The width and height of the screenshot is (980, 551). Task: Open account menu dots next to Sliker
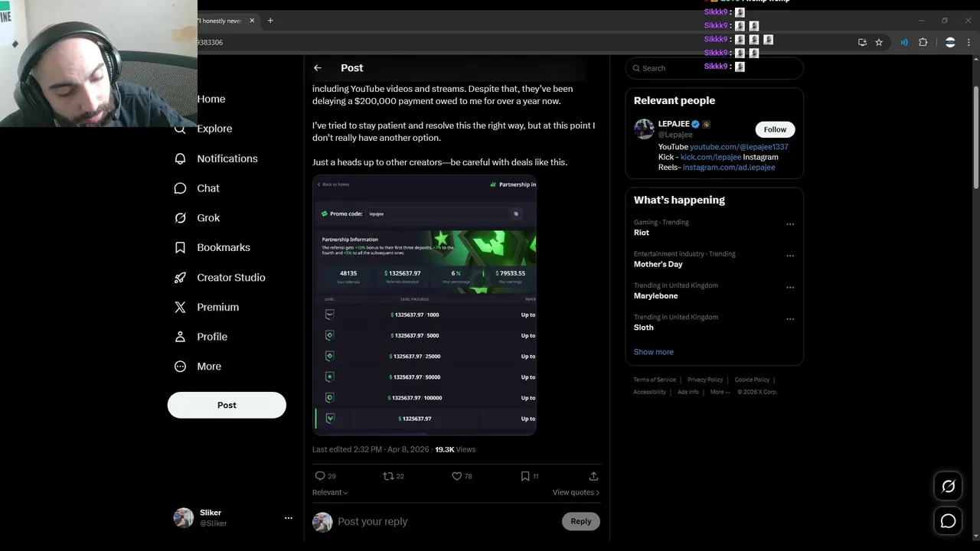tap(288, 518)
